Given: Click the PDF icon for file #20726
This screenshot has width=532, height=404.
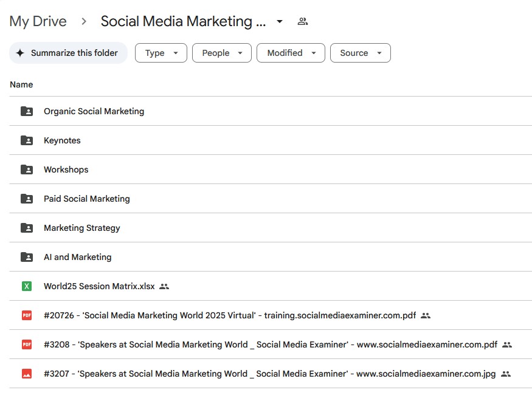Looking at the screenshot, I should (x=27, y=315).
